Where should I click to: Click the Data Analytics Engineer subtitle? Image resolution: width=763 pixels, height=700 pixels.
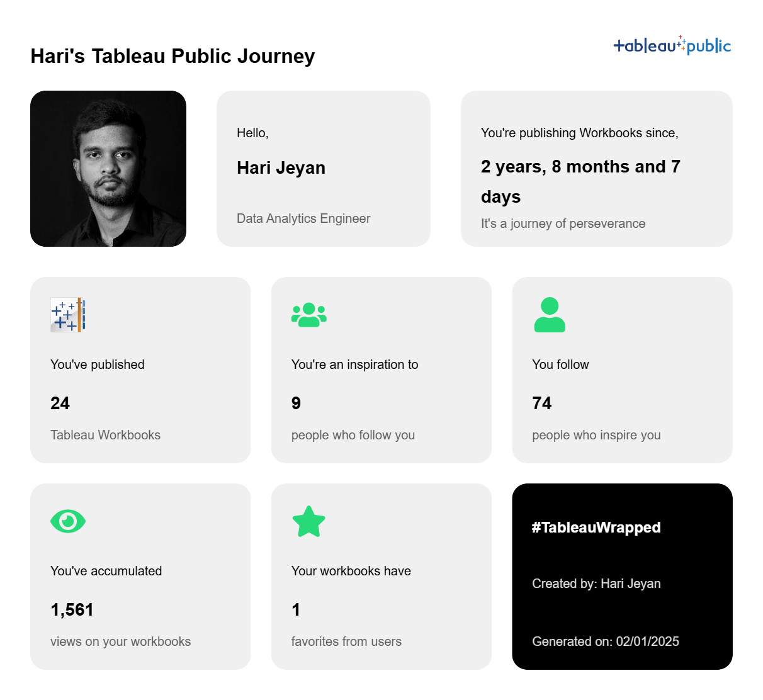(303, 218)
